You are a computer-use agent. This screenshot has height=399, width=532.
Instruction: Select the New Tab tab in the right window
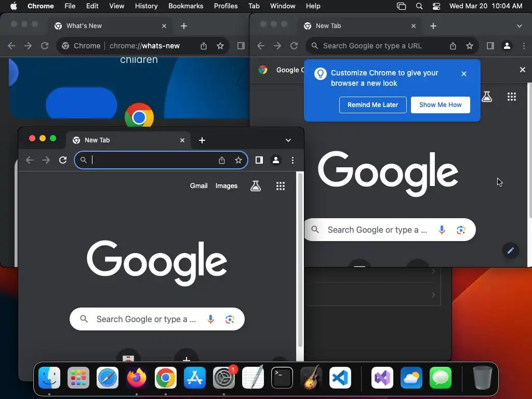[x=360, y=26]
